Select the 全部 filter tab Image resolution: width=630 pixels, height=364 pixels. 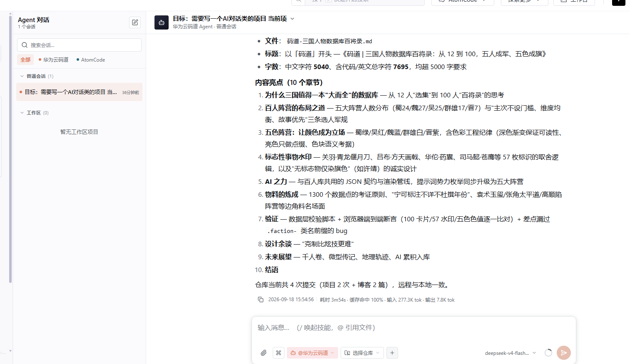[25, 59]
